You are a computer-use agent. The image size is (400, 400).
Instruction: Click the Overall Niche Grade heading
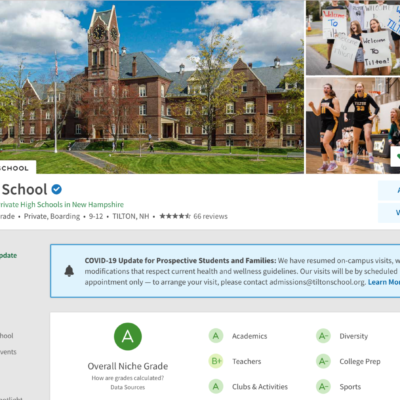pos(128,366)
